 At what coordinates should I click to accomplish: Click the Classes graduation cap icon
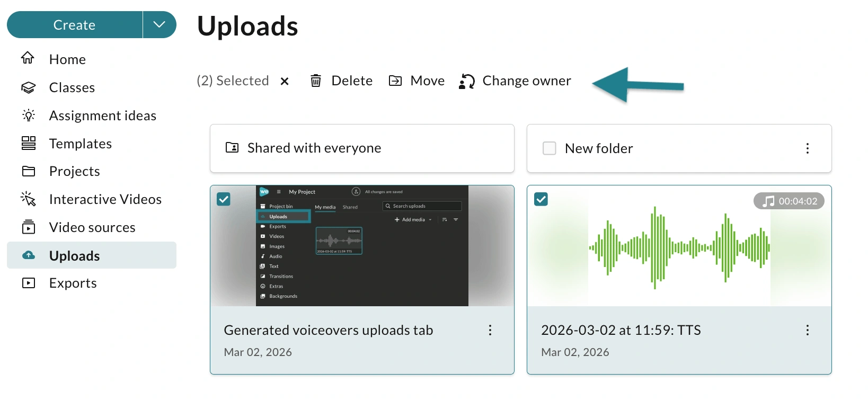28,87
